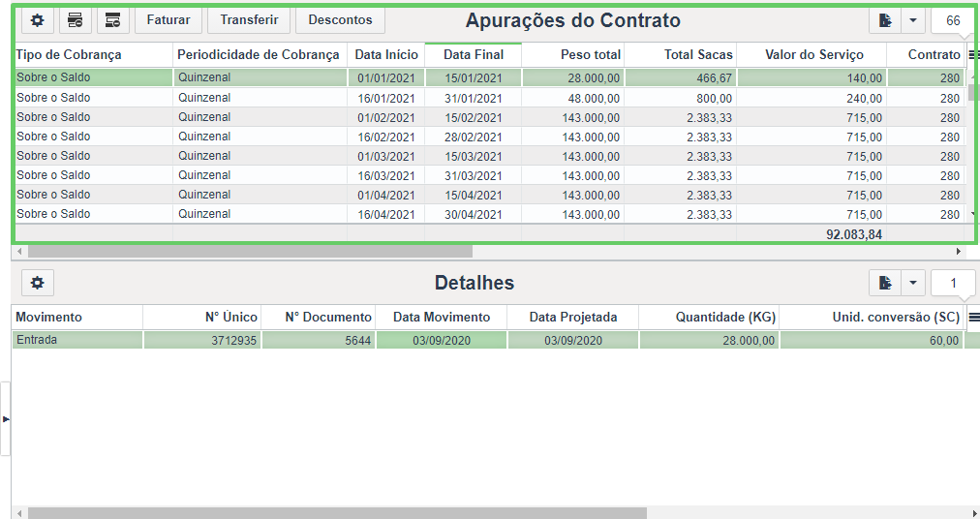Screen dimensions: 980x519
Task: Sort by Unid. conversão (SC) column
Action: click(x=872, y=317)
